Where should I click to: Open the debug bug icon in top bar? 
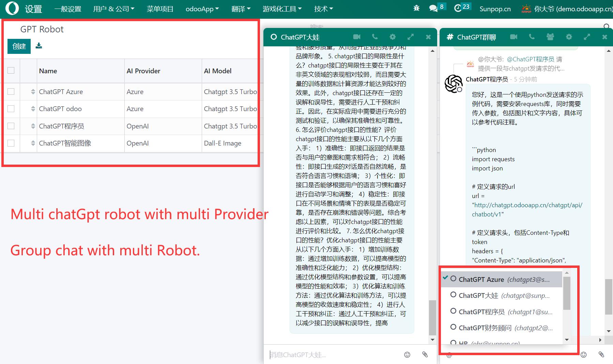[x=416, y=8]
